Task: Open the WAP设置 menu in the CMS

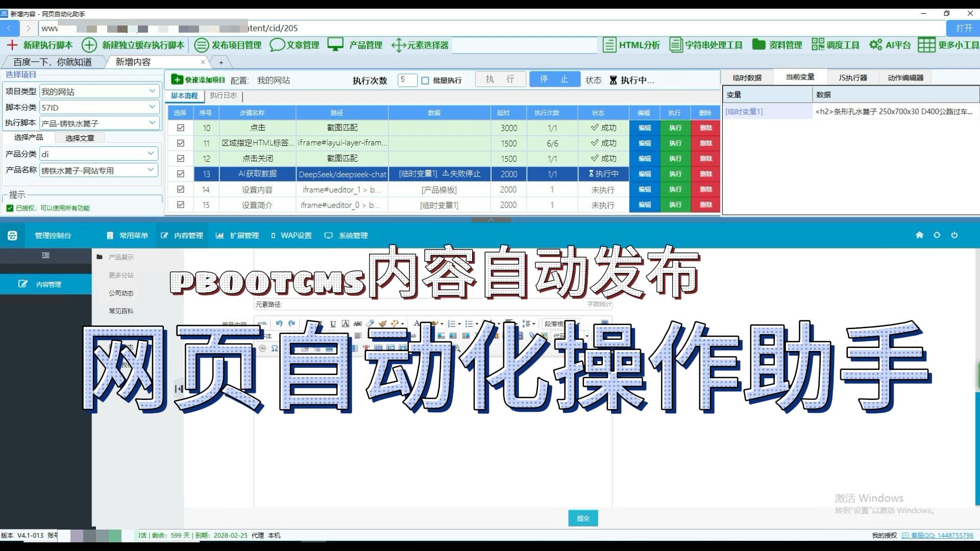Action: (x=291, y=235)
